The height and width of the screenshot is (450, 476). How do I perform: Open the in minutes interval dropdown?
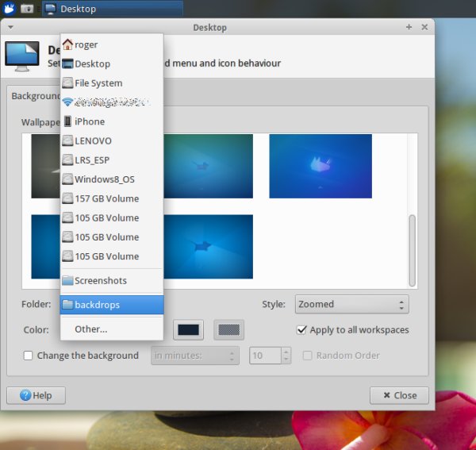[195, 356]
